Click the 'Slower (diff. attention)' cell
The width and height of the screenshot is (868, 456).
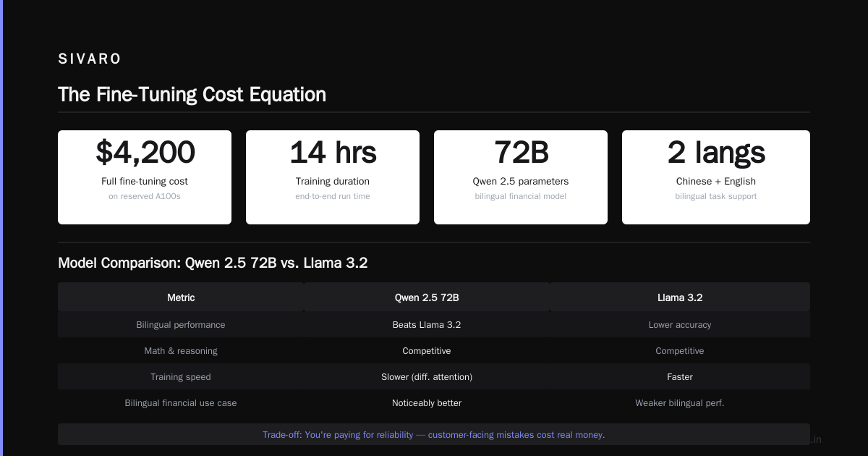point(427,377)
